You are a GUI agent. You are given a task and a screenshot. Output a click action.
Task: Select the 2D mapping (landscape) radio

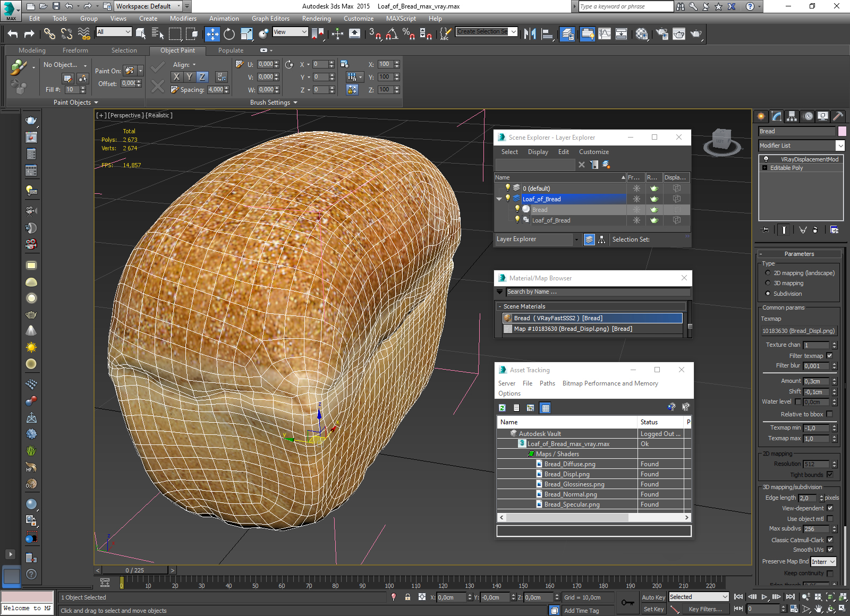pyautogui.click(x=768, y=273)
